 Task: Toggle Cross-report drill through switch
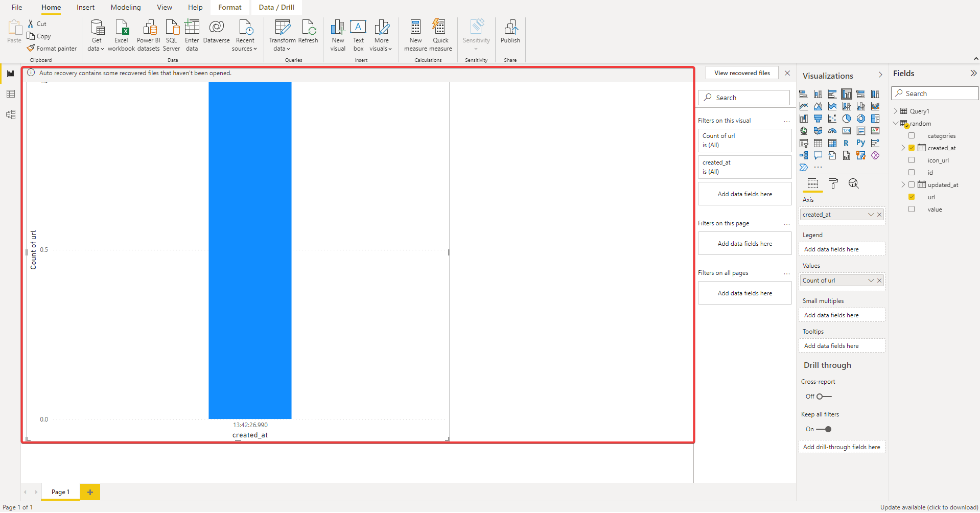pos(824,397)
